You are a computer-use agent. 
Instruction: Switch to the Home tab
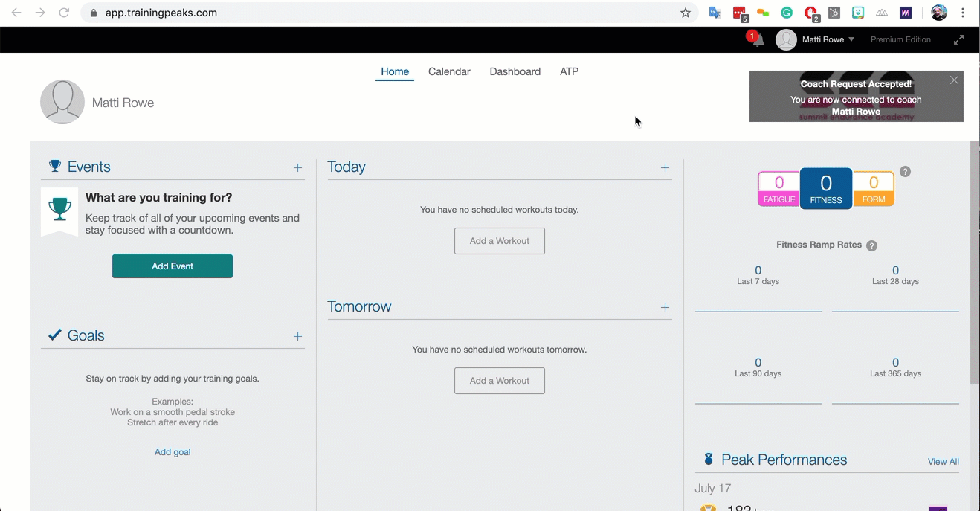tap(395, 72)
